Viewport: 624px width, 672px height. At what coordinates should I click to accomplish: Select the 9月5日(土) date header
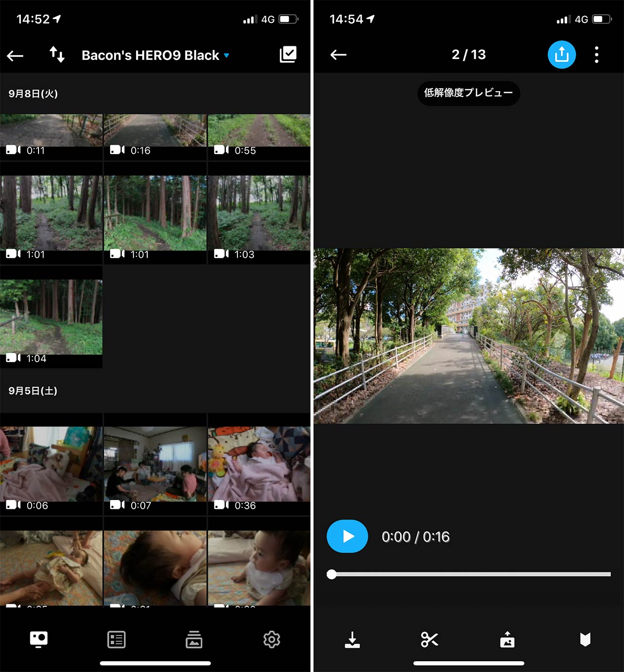pos(33,391)
